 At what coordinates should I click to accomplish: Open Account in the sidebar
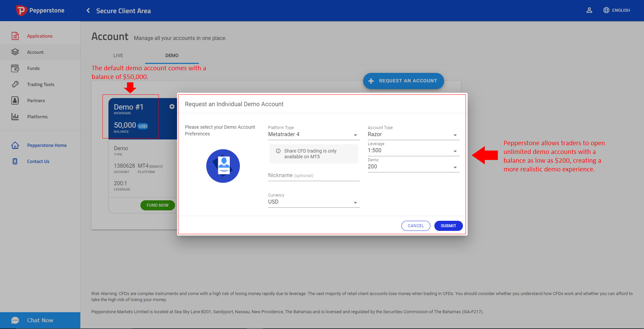point(40,52)
